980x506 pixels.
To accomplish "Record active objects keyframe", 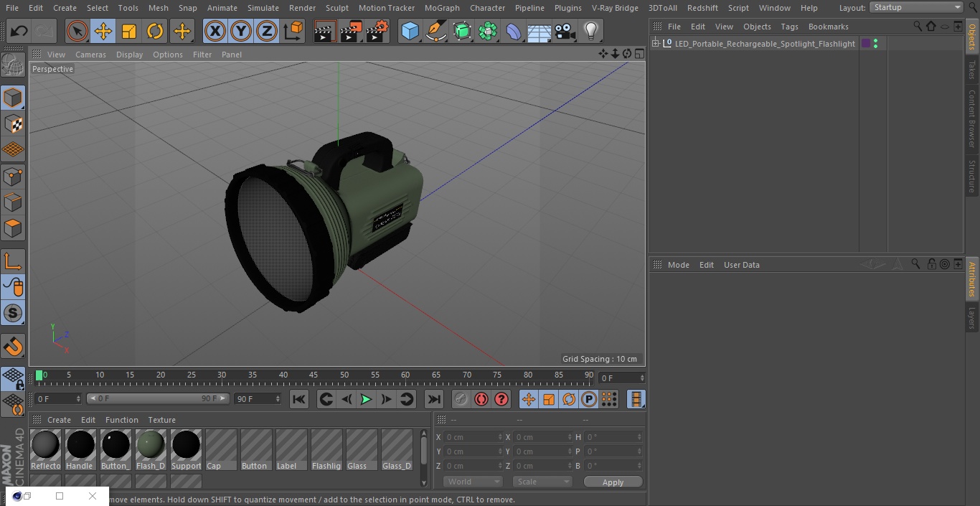I will point(461,399).
